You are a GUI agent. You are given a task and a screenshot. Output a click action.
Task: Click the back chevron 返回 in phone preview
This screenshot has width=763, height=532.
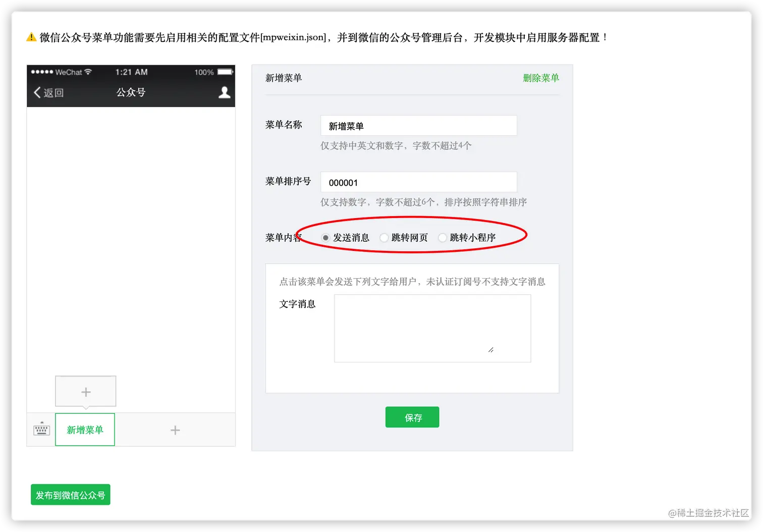pos(48,92)
